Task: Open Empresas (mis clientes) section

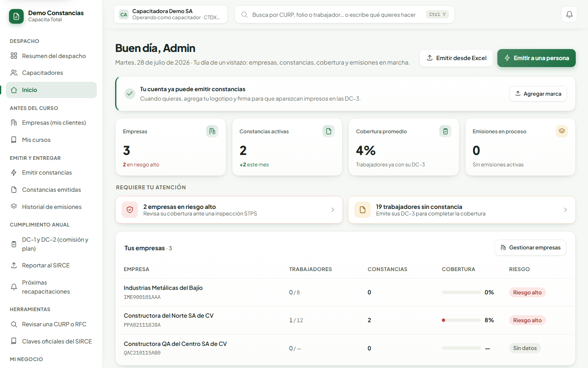Action: click(x=51, y=123)
